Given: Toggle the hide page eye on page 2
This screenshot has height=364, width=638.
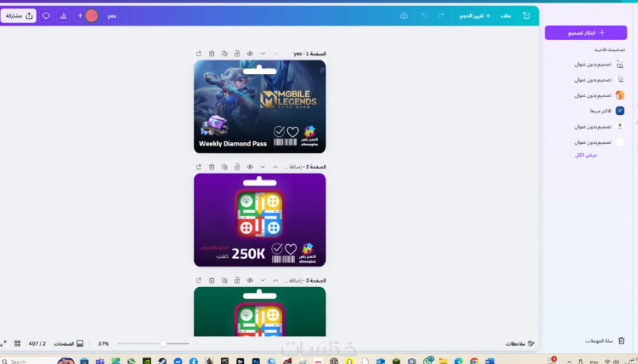Looking at the screenshot, I should point(250,167).
